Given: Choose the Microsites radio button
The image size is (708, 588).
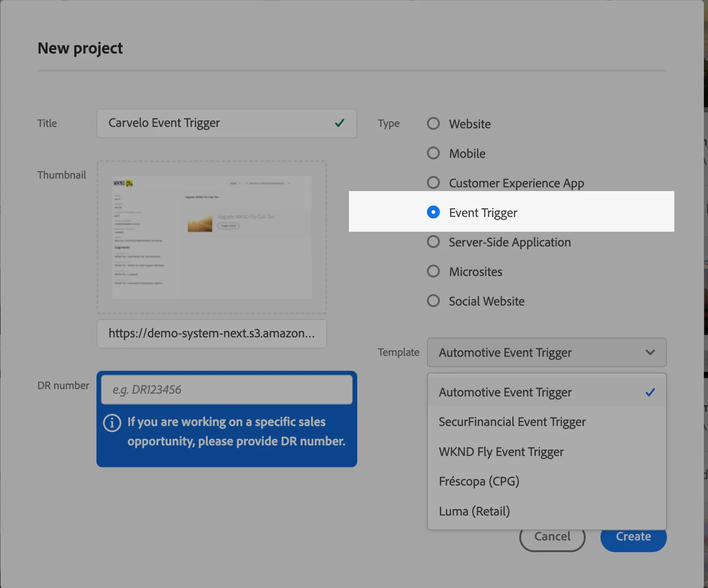Looking at the screenshot, I should (433, 271).
